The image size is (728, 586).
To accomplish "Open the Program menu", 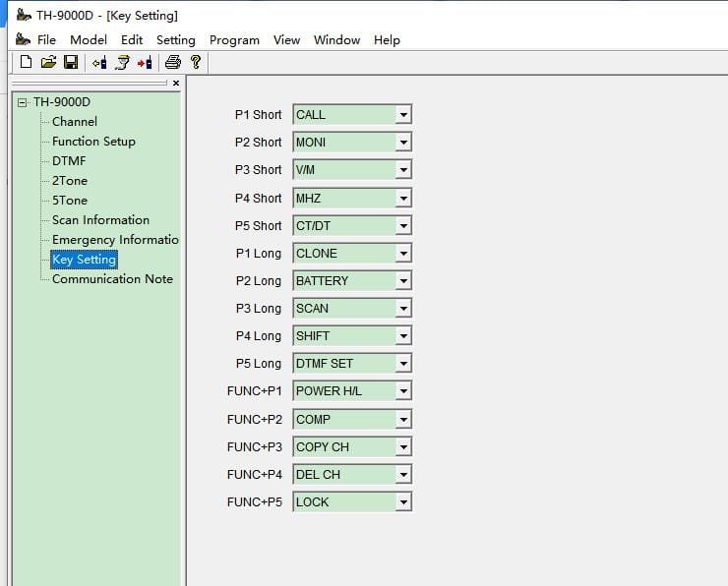I will 234,40.
